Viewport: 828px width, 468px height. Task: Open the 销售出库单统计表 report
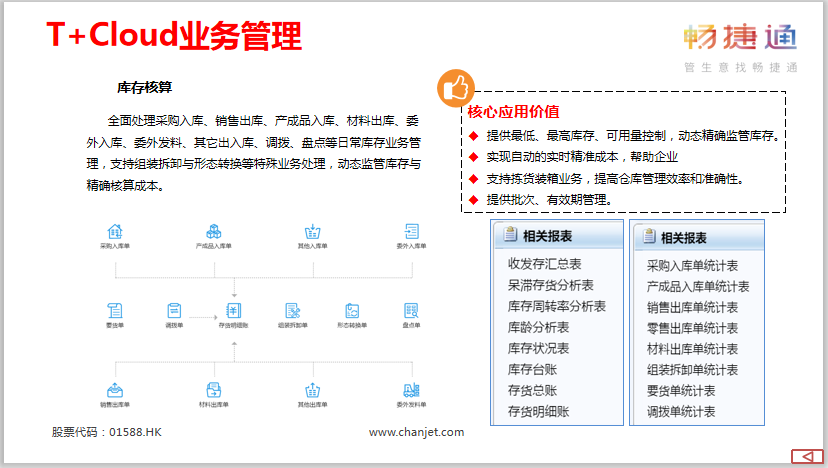click(692, 307)
